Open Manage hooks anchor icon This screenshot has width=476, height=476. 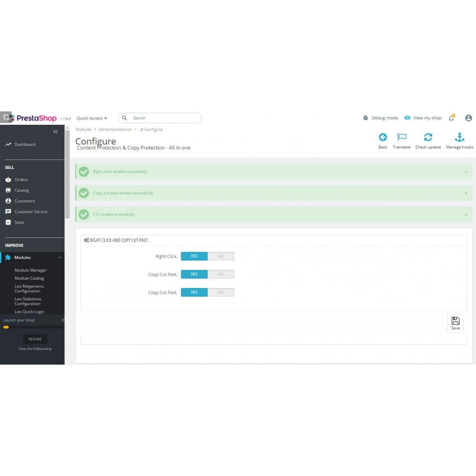pos(459,137)
